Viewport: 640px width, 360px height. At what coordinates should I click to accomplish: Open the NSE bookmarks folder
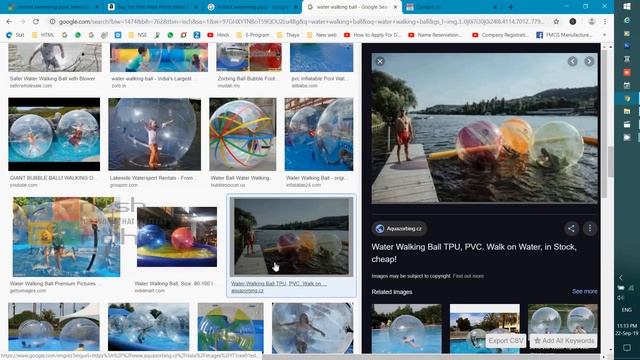click(x=138, y=35)
